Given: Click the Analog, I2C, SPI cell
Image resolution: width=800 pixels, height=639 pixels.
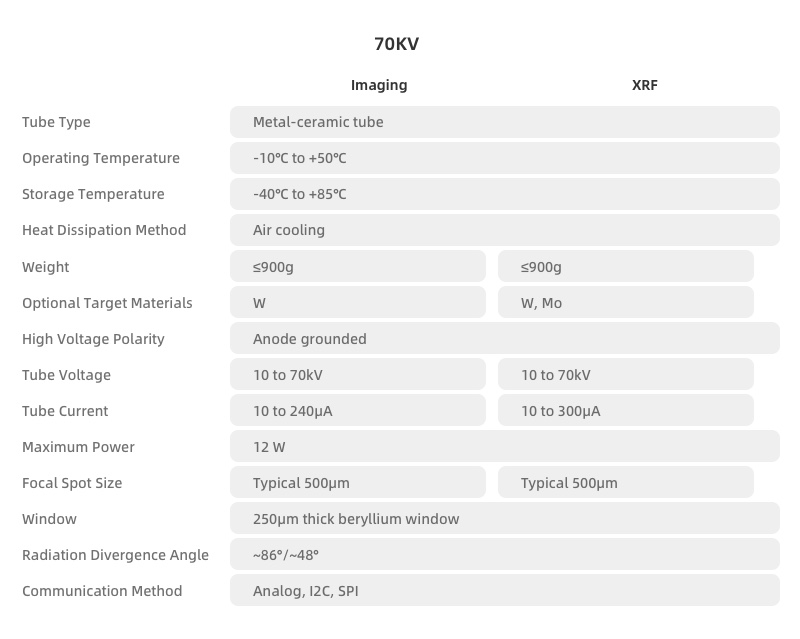Looking at the screenshot, I should [x=504, y=591].
